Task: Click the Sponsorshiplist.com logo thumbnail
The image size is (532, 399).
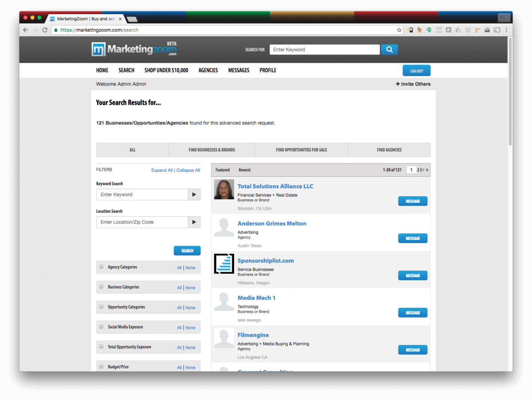Action: click(x=224, y=263)
